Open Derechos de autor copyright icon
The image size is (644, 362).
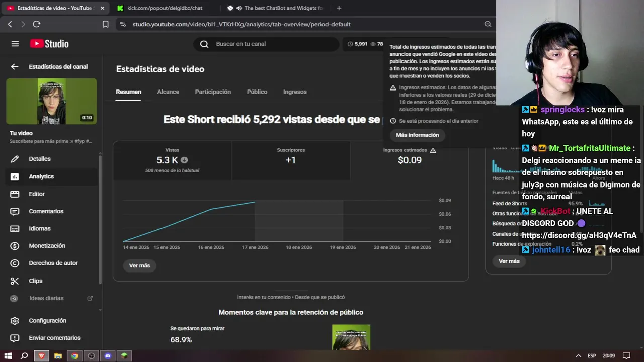pyautogui.click(x=15, y=263)
